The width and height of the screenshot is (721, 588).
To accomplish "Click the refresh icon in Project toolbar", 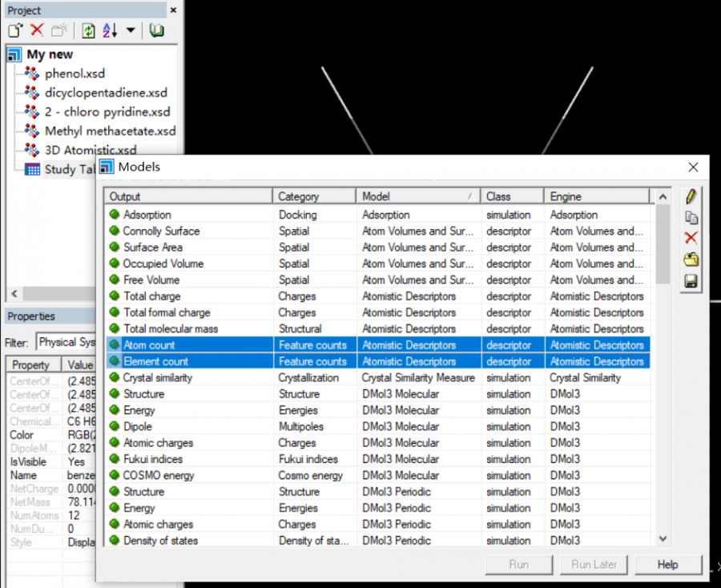I will click(x=88, y=30).
